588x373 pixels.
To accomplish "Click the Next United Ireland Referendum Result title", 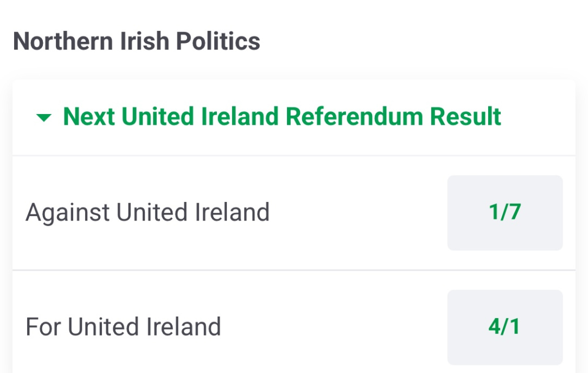I will [x=282, y=117].
